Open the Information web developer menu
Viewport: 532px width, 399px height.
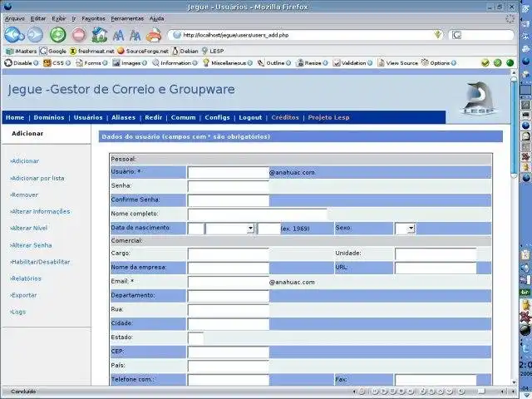point(175,63)
